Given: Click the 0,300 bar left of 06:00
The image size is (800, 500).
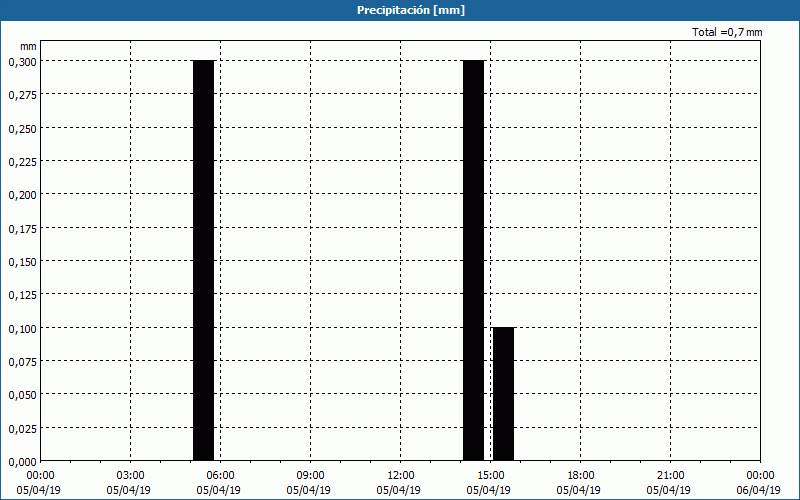Looking at the screenshot, I should 204,260.
